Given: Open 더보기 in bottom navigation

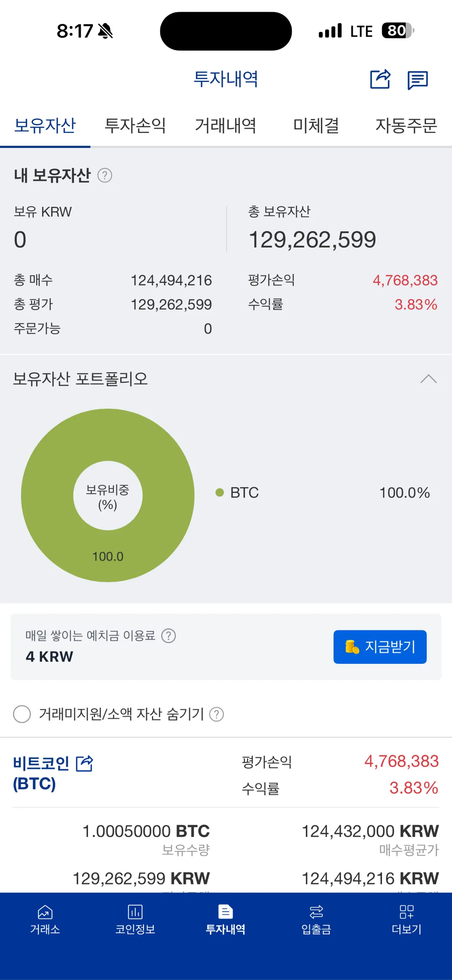Looking at the screenshot, I should point(406,920).
